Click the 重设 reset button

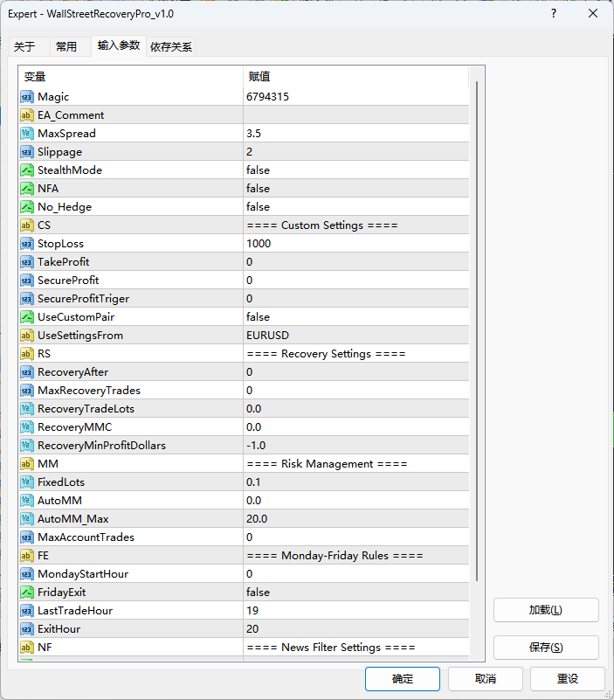[x=567, y=679]
